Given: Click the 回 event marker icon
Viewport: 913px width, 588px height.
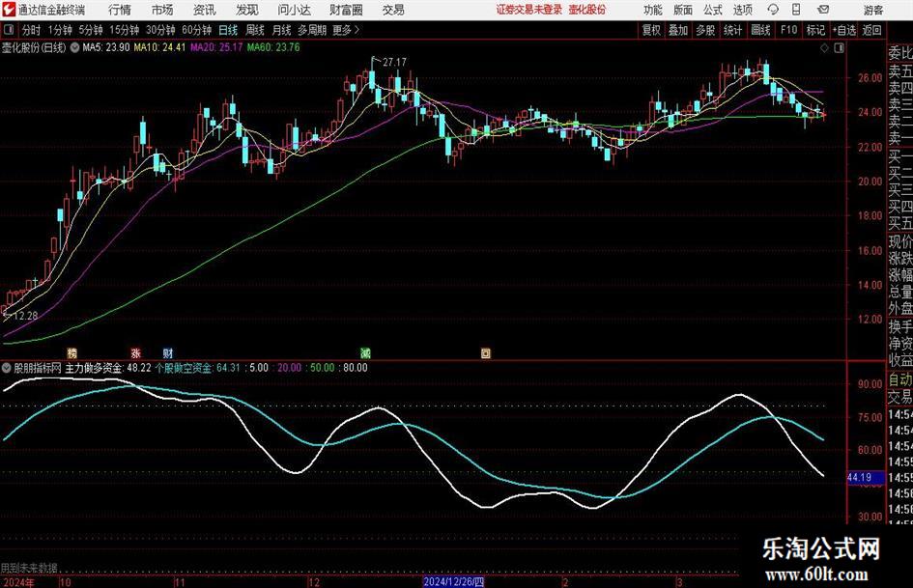Looking at the screenshot, I should pyautogui.click(x=486, y=352).
